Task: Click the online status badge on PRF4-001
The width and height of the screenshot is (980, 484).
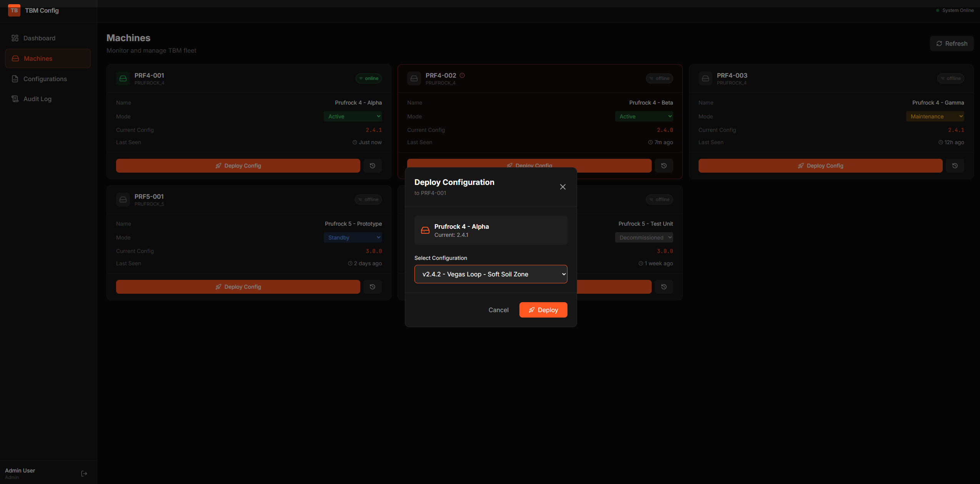Action: click(369, 78)
